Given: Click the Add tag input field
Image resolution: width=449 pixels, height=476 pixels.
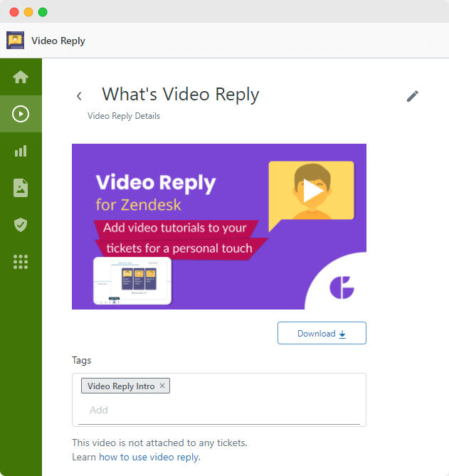Looking at the screenshot, I should pyautogui.click(x=219, y=410).
